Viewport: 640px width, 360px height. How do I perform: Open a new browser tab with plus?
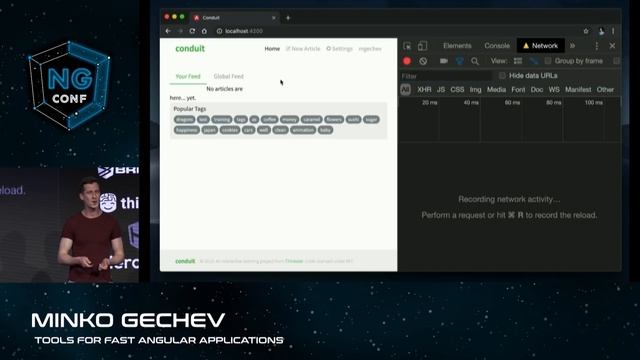[x=288, y=18]
